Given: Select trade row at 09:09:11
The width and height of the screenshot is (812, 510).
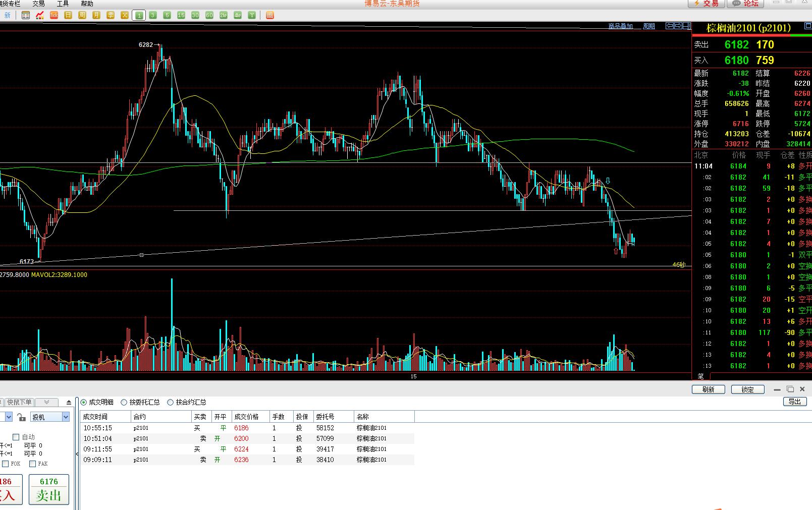Looking at the screenshot, I should [247, 460].
